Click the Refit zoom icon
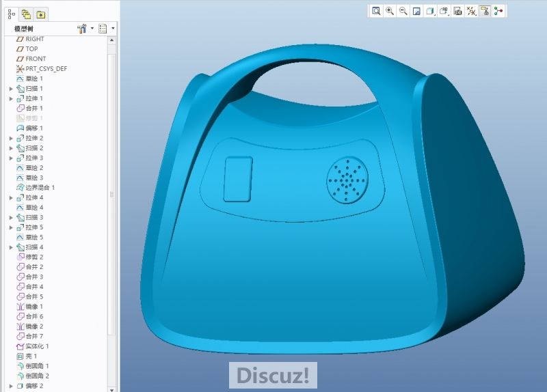This screenshot has width=547, height=392. (x=376, y=11)
